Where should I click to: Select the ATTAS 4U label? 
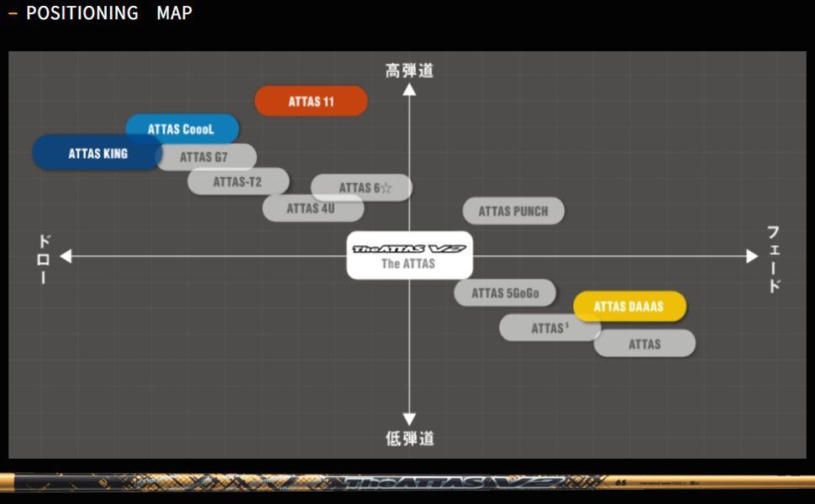point(313,208)
